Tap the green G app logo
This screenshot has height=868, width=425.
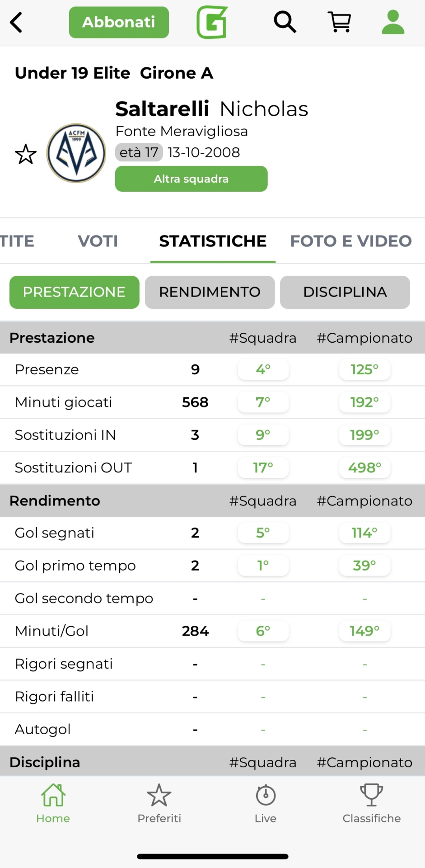[212, 22]
